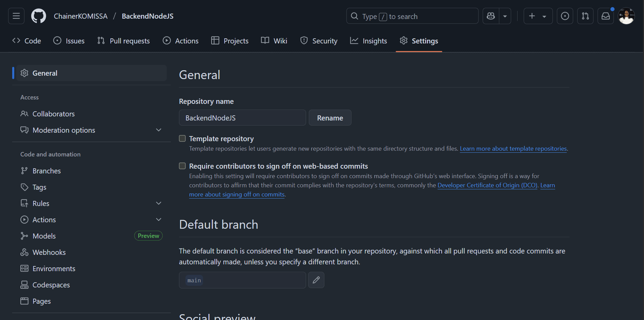Edit the default branch name with pencil icon
644x320 pixels.
point(316,280)
